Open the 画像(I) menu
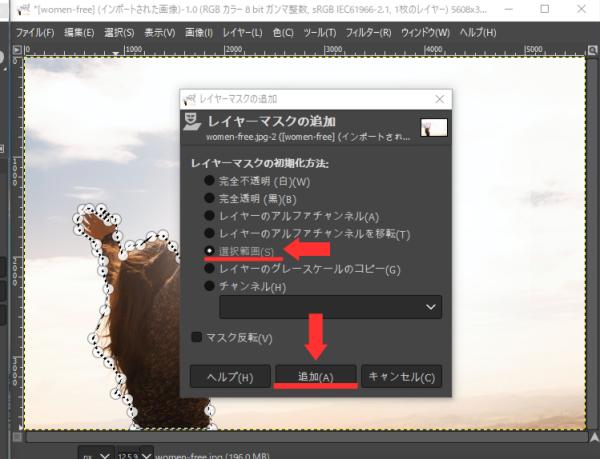The image size is (600, 459). (199, 33)
